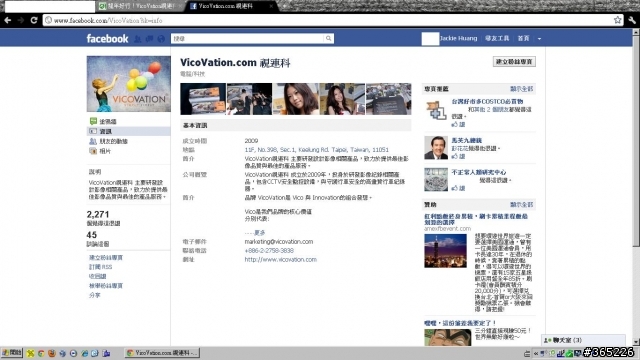640x360 pixels.
Task: Click the 馬英九 portrait thumbnail
Action: [436, 147]
